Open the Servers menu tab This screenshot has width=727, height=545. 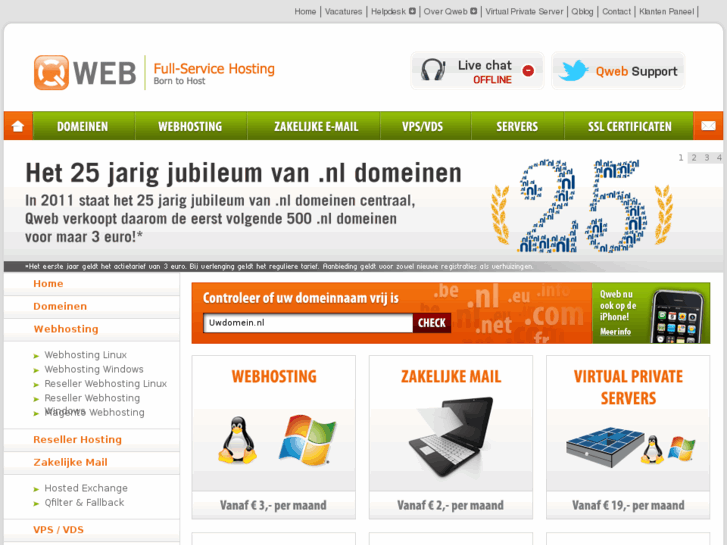(x=517, y=126)
